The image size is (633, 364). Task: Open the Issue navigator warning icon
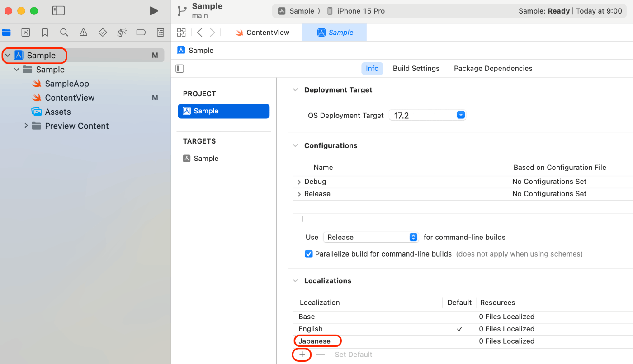[x=83, y=33]
